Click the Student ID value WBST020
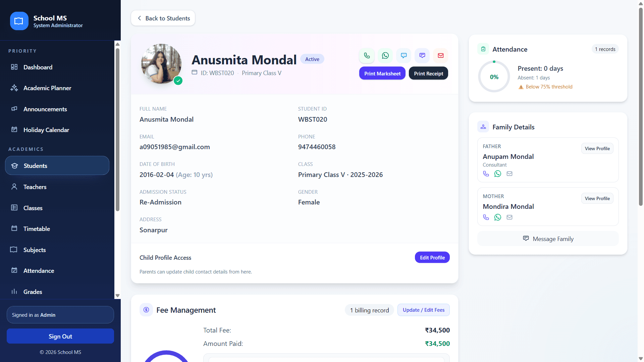 pyautogui.click(x=313, y=119)
